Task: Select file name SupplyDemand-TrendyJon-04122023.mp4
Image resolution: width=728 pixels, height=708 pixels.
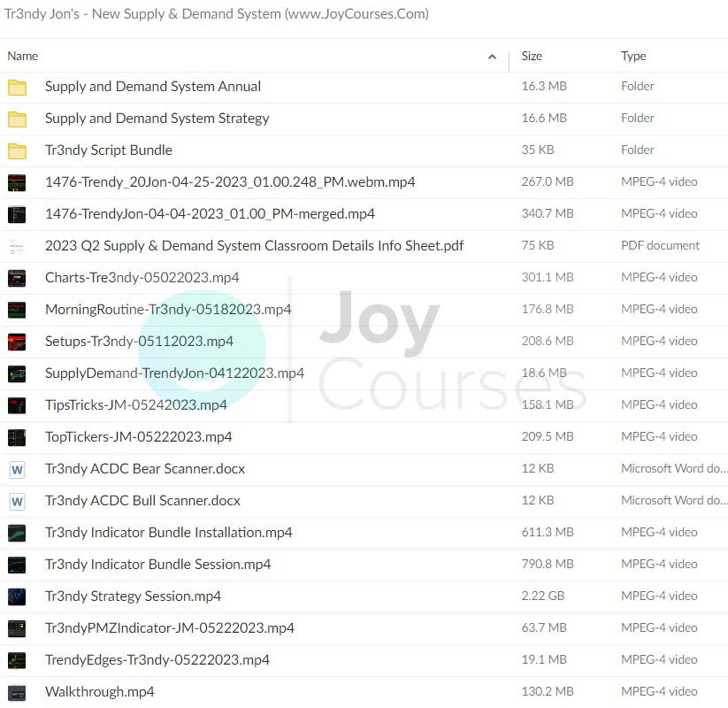Action: 174,373
